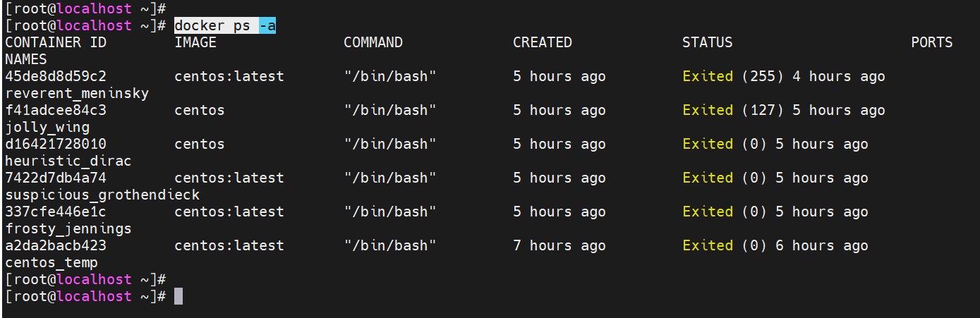980x318 pixels.
Task: Click the Exited (255) status text
Action: point(733,76)
